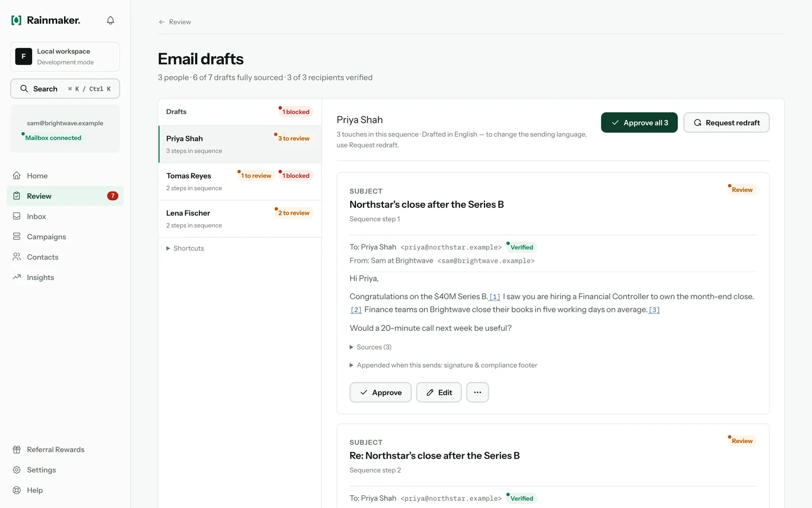The width and height of the screenshot is (812, 508).
Task: Click the Rainmaker logo icon
Action: click(x=16, y=20)
